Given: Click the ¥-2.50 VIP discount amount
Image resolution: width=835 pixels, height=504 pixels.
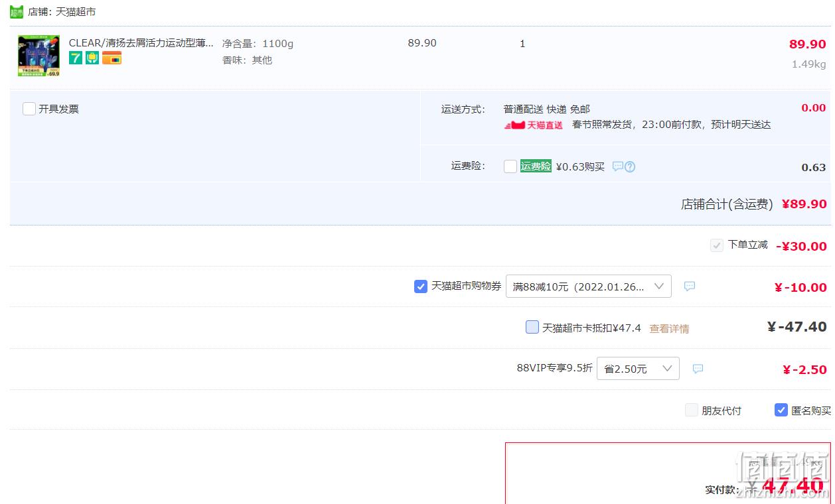Looking at the screenshot, I should tap(804, 369).
